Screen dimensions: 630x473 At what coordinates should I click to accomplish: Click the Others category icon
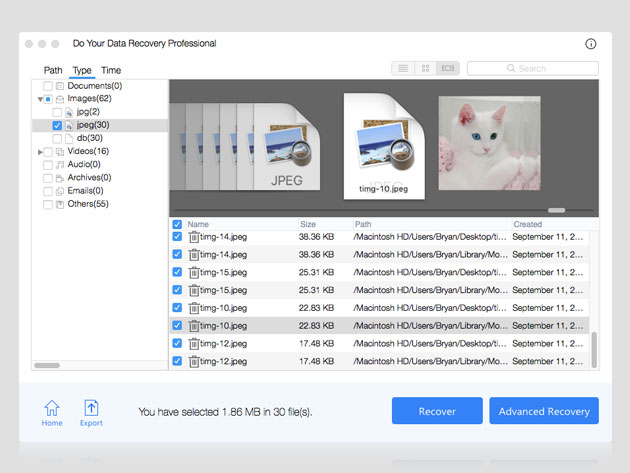pyautogui.click(x=60, y=205)
